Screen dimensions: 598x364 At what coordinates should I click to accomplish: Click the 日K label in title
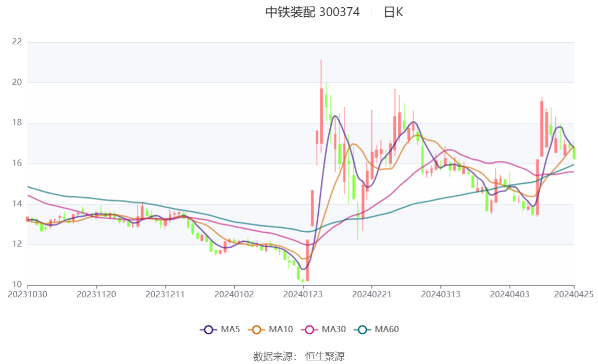click(x=393, y=12)
